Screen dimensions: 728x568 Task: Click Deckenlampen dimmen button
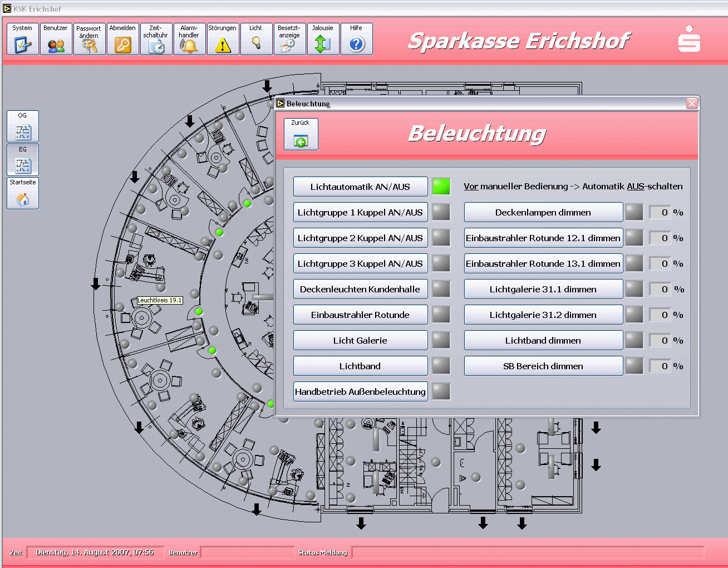point(544,212)
